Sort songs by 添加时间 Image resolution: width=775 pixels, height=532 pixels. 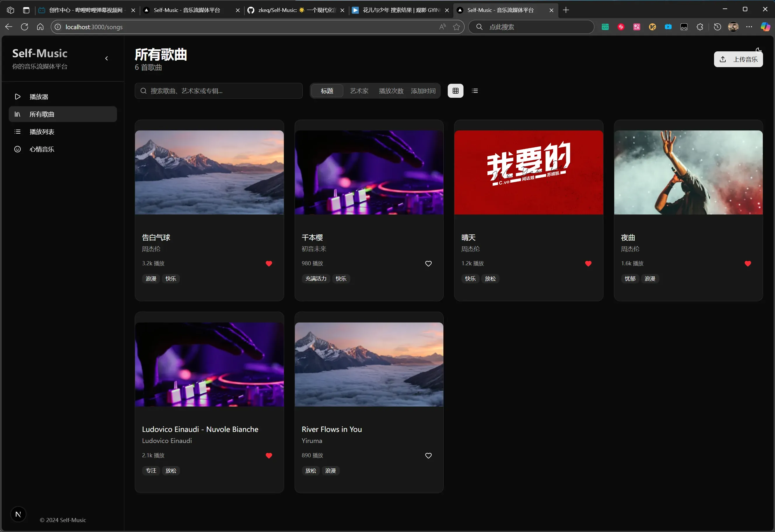[423, 91]
